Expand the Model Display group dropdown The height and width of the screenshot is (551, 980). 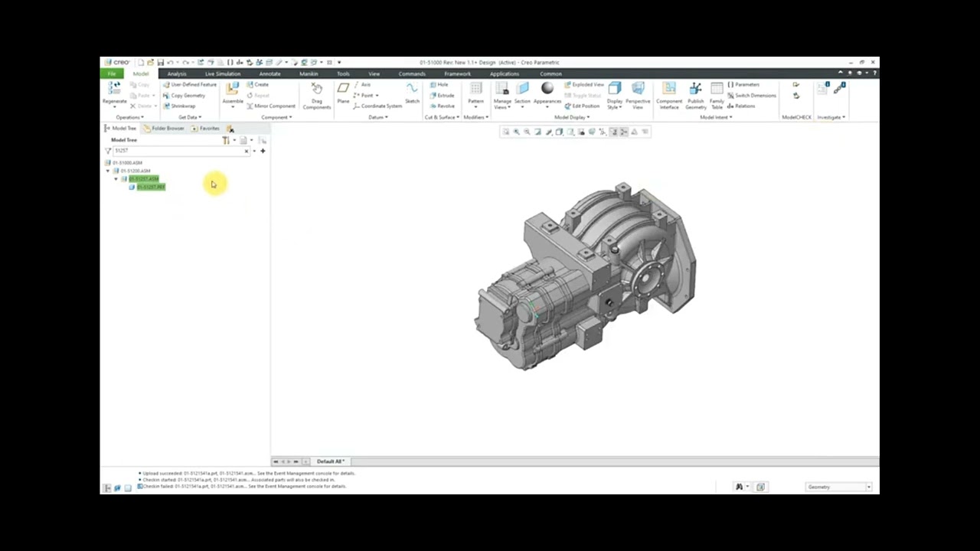point(572,117)
